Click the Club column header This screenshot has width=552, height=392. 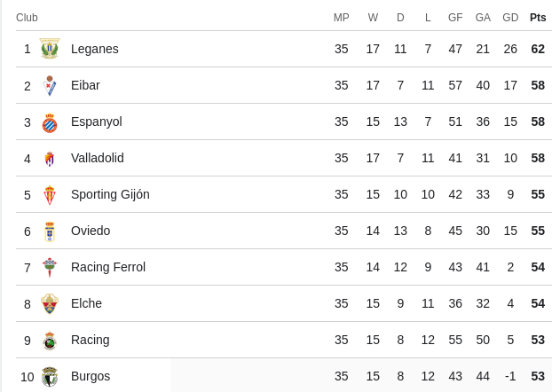[x=27, y=18]
